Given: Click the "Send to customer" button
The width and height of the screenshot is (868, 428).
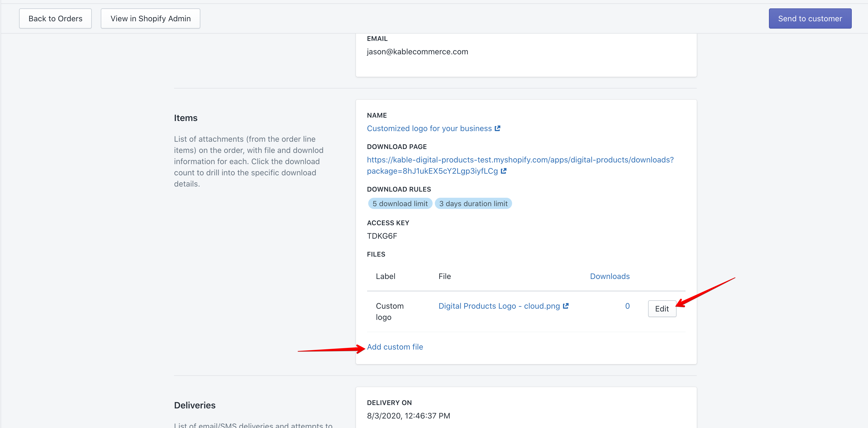Looking at the screenshot, I should (810, 18).
